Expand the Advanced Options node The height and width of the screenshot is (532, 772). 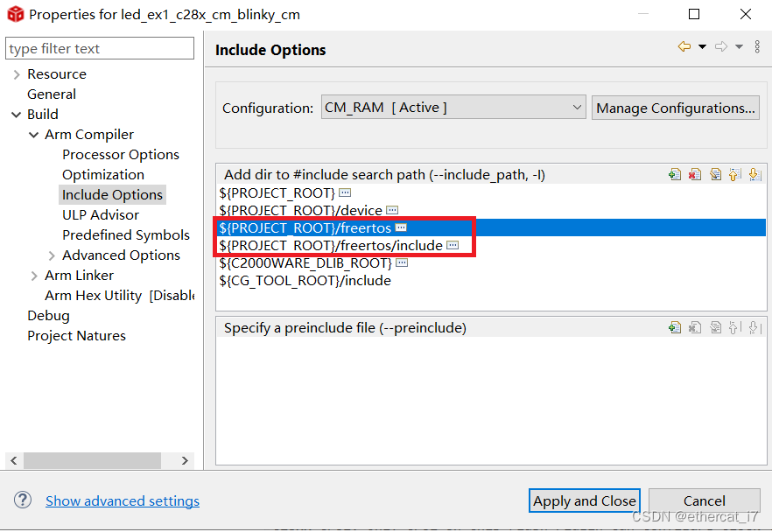[x=52, y=255]
